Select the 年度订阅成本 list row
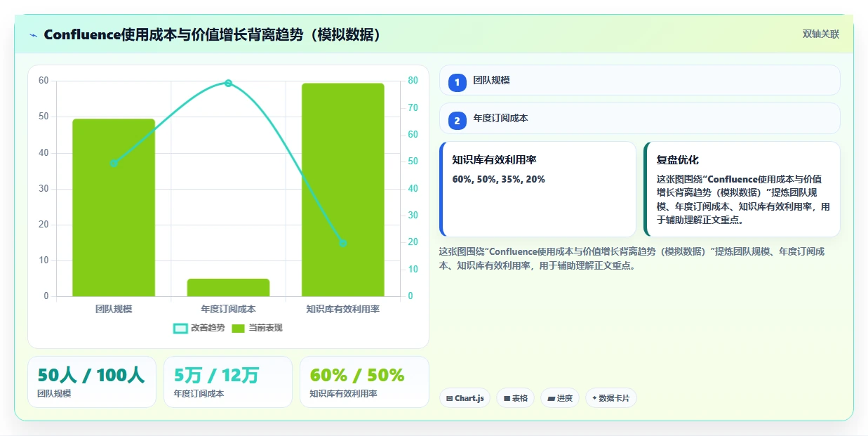Image resolution: width=868 pixels, height=436 pixels. (639, 119)
